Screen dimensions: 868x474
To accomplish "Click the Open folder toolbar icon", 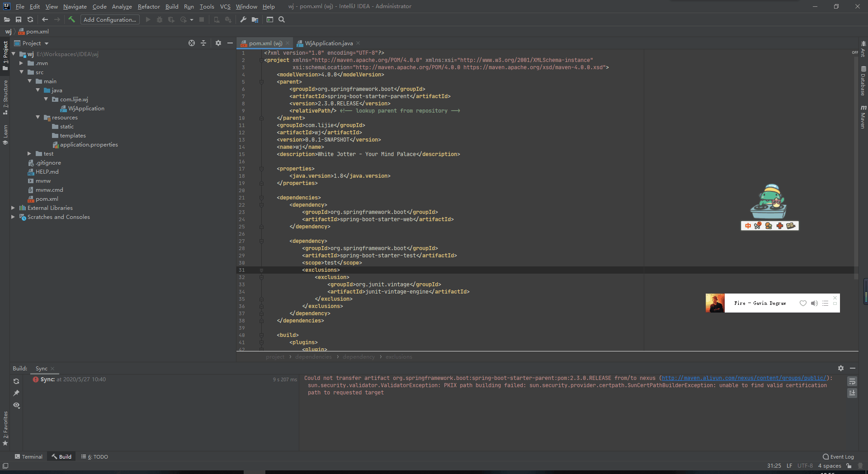I will [x=7, y=19].
